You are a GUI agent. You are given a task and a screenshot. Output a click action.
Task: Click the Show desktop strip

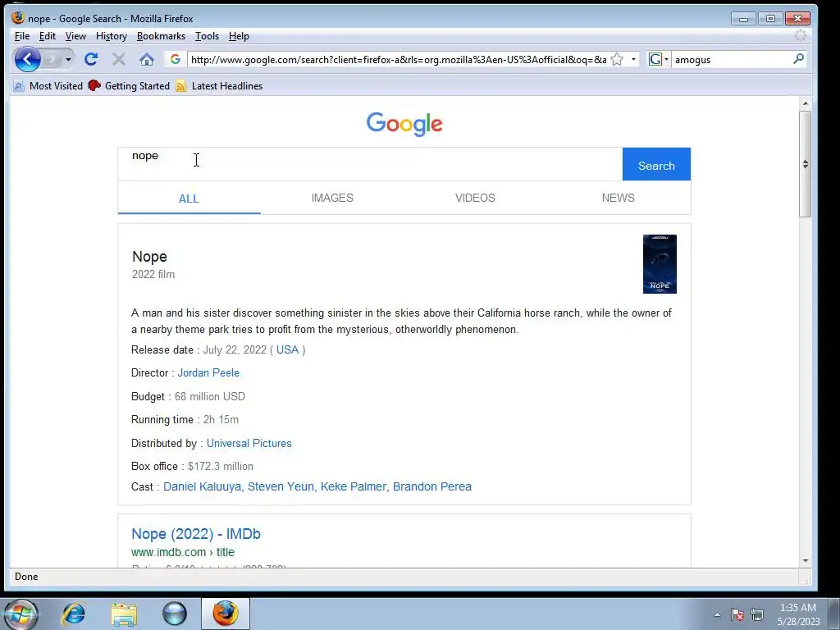tap(834, 614)
